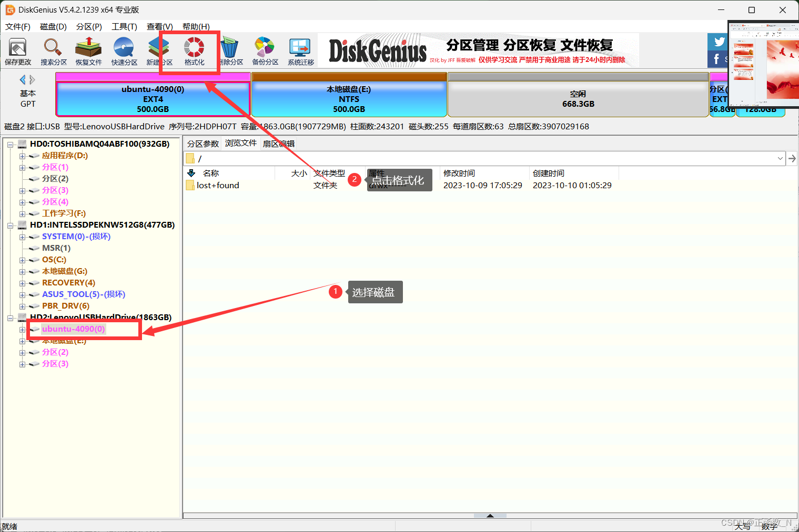Click the DiskGenius title bar app icon
The width and height of the screenshot is (799, 532).
coord(10,9)
